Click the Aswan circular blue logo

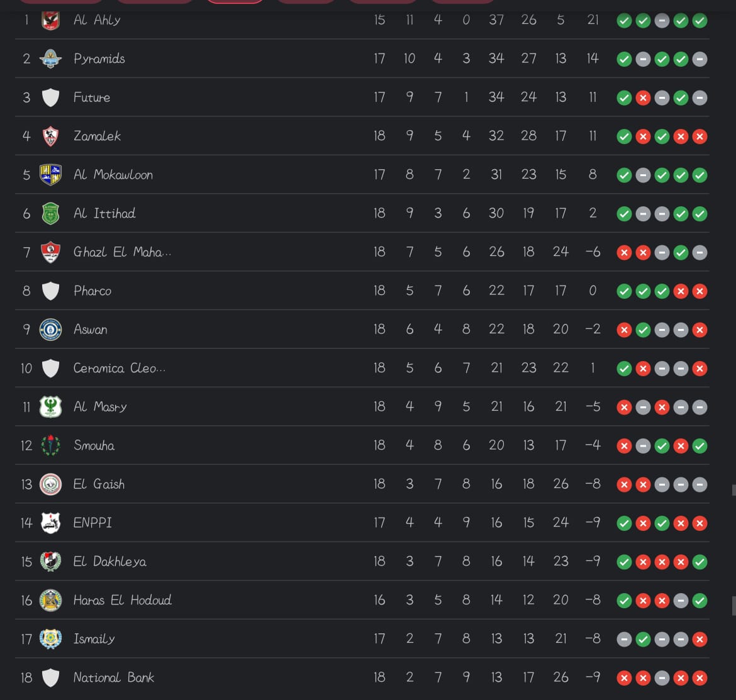coord(50,330)
